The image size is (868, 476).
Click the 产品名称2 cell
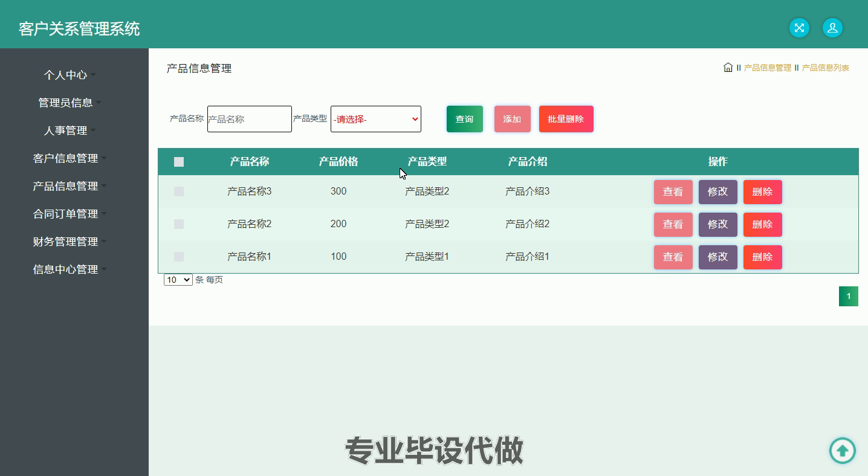point(250,224)
